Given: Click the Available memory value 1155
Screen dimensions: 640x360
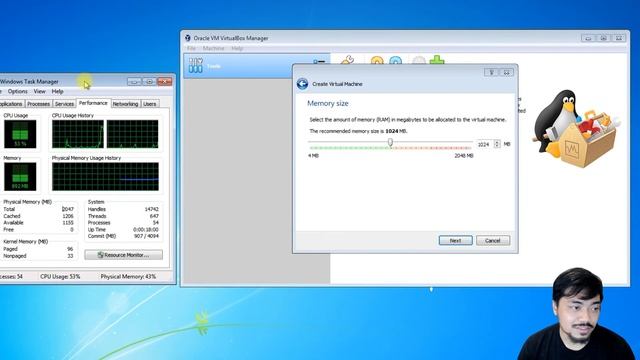Looking at the screenshot, I should (x=68, y=223).
